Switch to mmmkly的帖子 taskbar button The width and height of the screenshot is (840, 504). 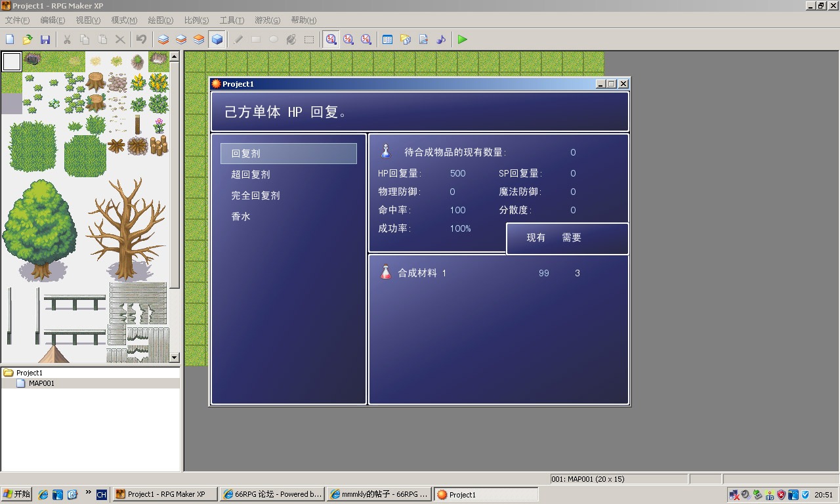click(x=379, y=494)
